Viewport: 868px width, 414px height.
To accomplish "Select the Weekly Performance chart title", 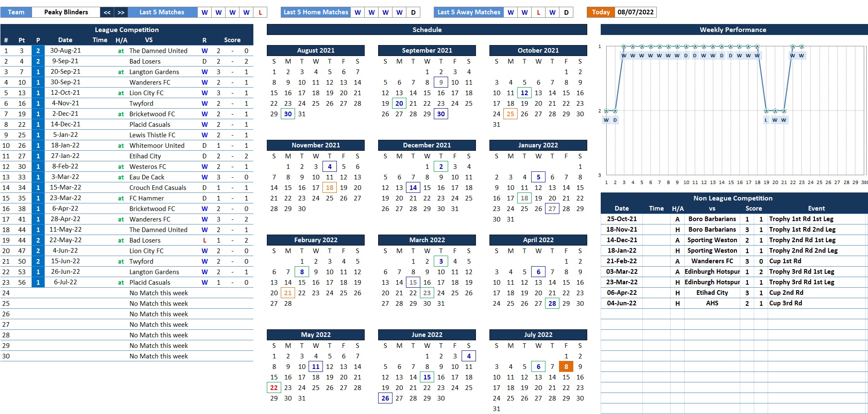I will pos(733,29).
